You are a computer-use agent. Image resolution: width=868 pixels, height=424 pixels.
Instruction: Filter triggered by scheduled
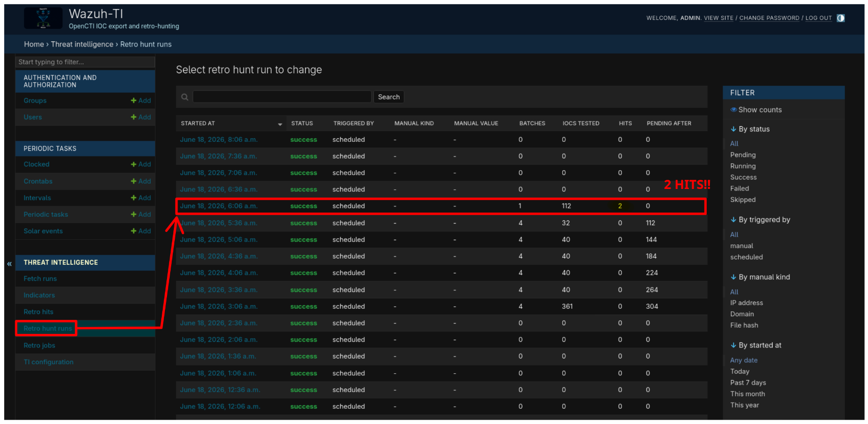coord(747,257)
